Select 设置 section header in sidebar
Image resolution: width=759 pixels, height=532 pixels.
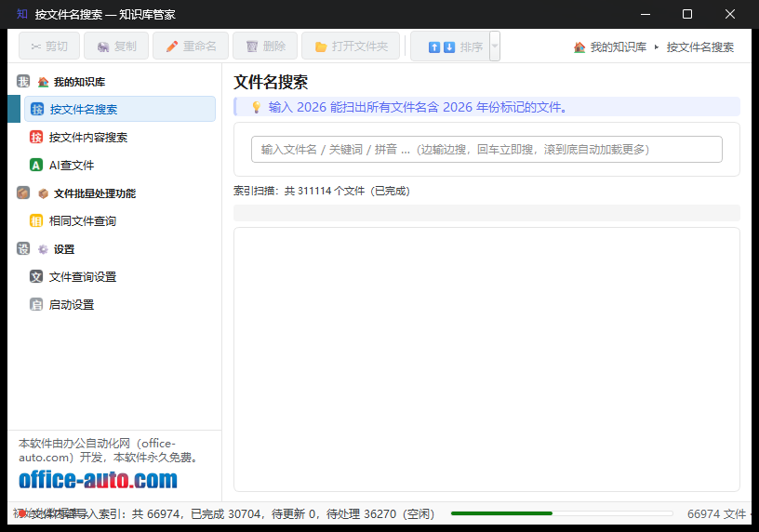[x=64, y=249]
